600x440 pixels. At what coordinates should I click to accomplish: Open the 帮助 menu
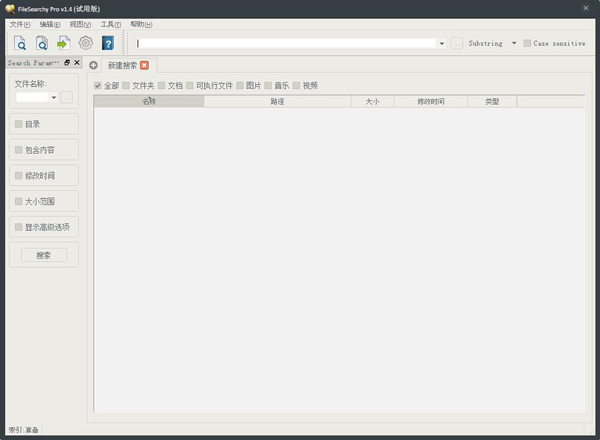tap(141, 24)
